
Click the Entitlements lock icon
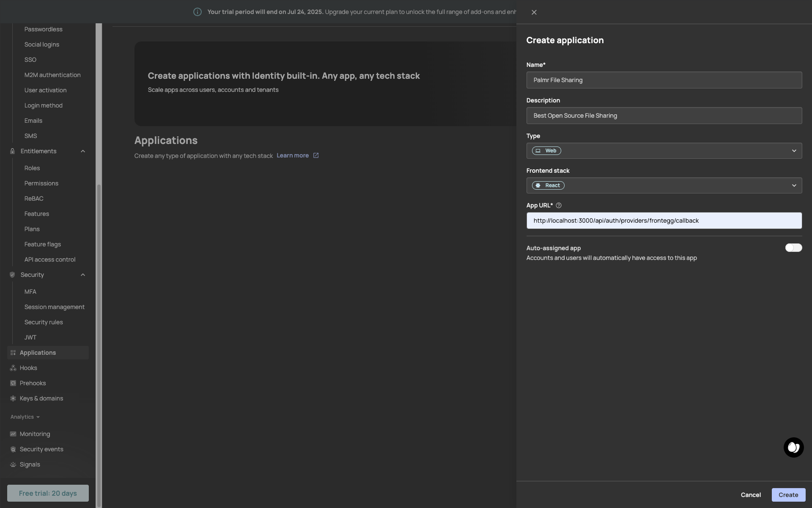tap(12, 151)
